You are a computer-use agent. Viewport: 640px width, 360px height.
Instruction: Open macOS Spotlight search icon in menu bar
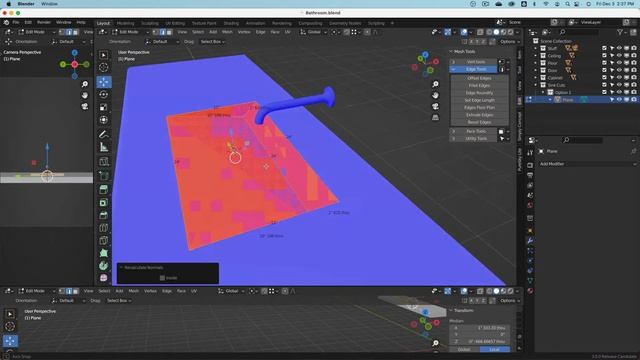[x=567, y=4]
